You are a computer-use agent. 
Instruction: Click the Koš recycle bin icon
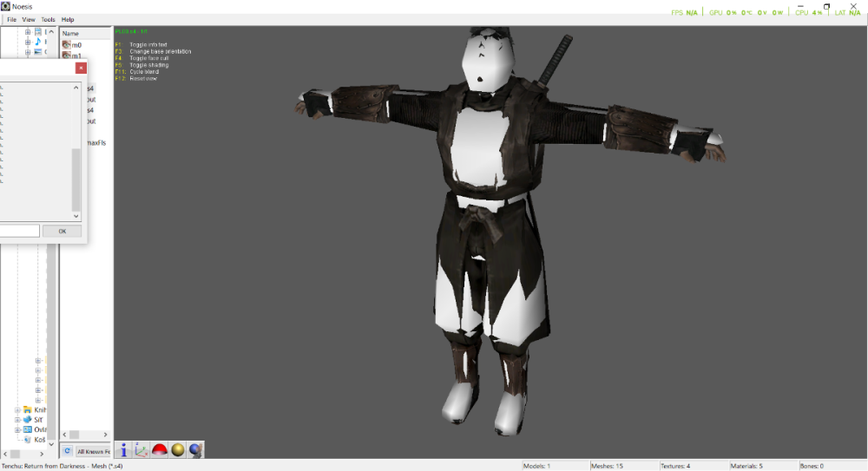coord(28,440)
